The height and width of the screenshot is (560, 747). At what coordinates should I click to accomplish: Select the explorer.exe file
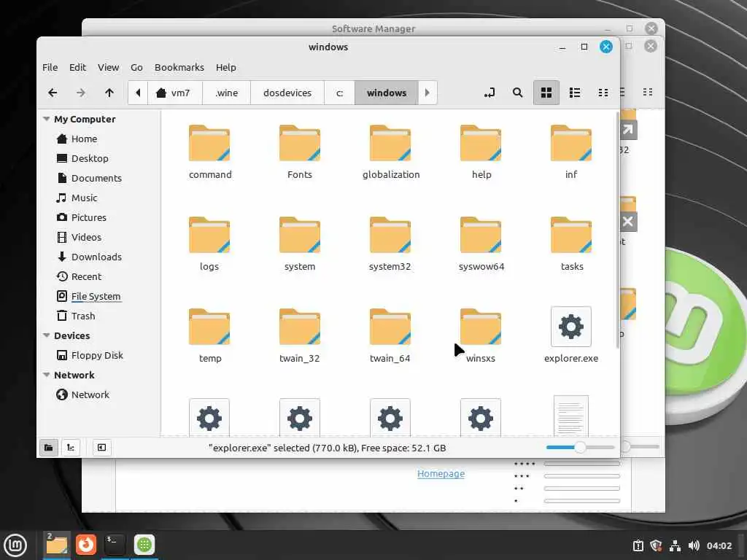pyautogui.click(x=571, y=335)
